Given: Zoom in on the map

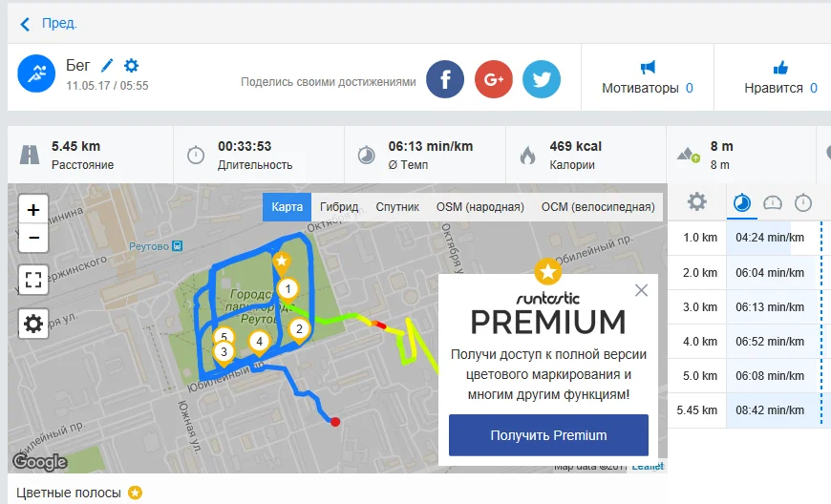Looking at the screenshot, I should click(33, 210).
